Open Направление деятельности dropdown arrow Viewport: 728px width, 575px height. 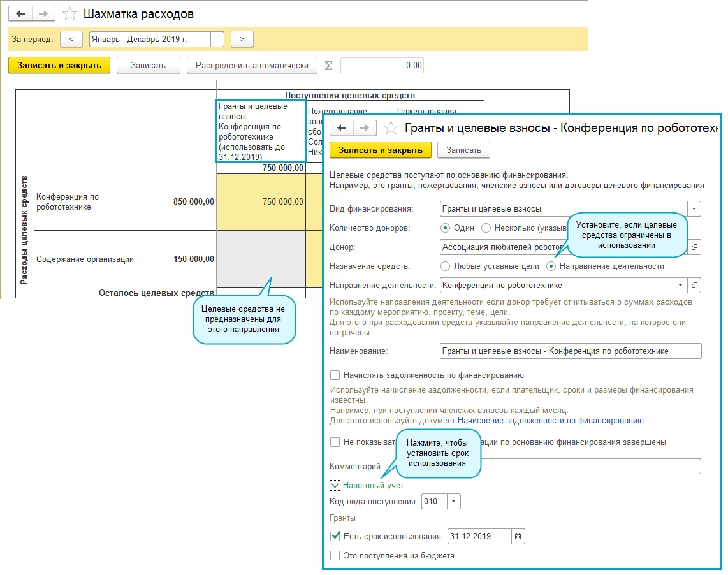click(681, 285)
